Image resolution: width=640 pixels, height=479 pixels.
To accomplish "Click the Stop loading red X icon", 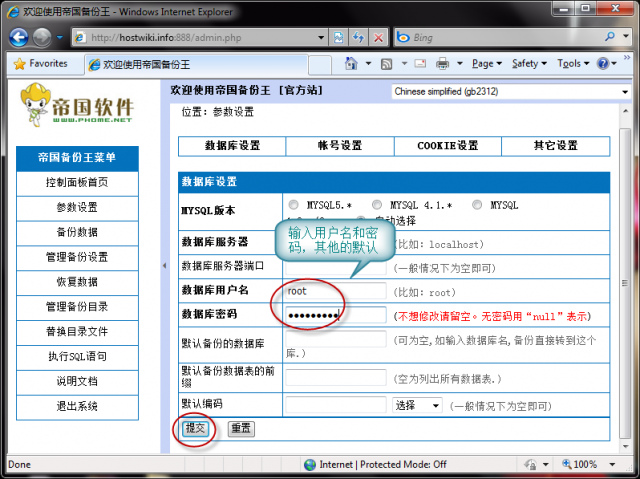I will click(x=379, y=37).
